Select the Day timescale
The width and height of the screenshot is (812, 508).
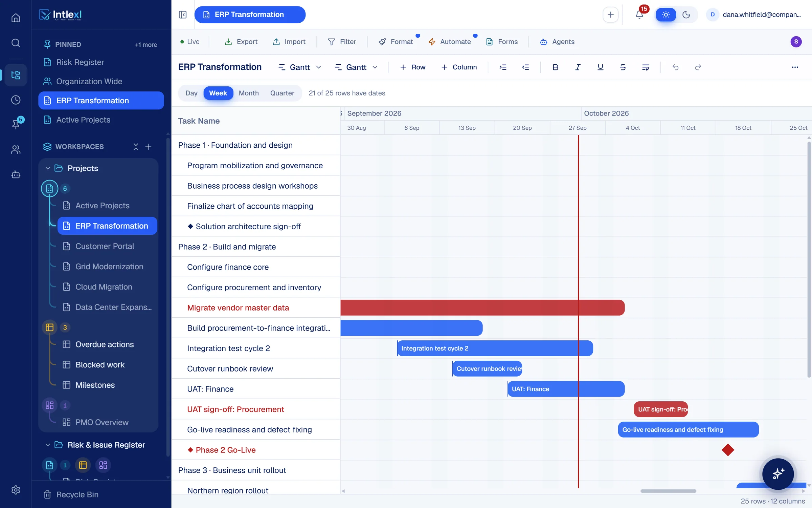(191, 93)
